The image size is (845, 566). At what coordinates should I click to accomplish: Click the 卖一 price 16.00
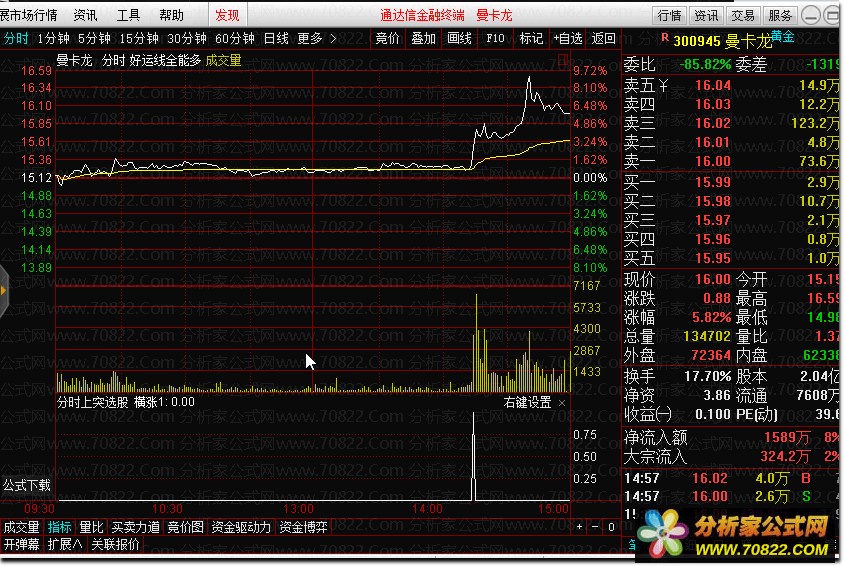712,161
